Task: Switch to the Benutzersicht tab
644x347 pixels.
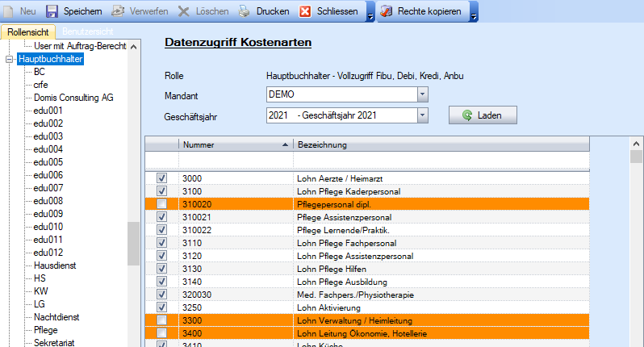Action: [x=88, y=31]
